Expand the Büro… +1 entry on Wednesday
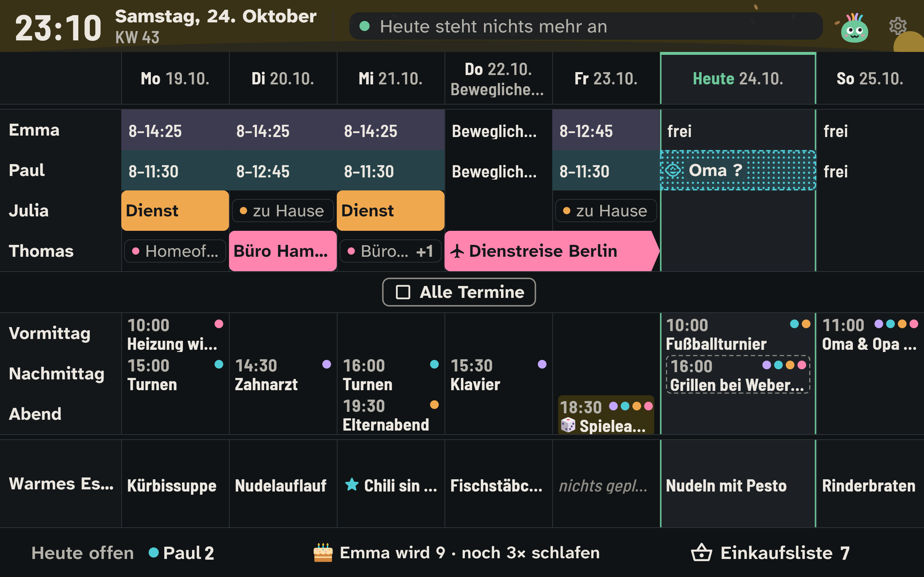The width and height of the screenshot is (924, 577). pyautogui.click(x=390, y=251)
